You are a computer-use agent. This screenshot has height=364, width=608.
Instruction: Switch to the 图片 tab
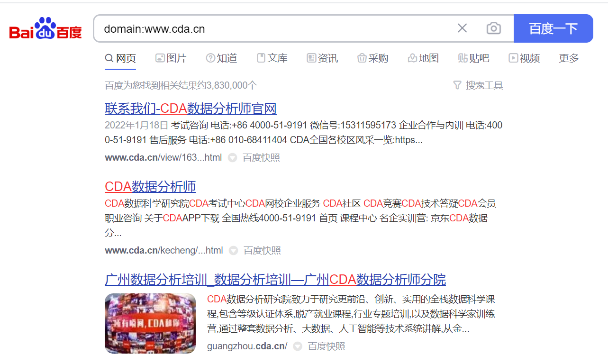click(171, 58)
